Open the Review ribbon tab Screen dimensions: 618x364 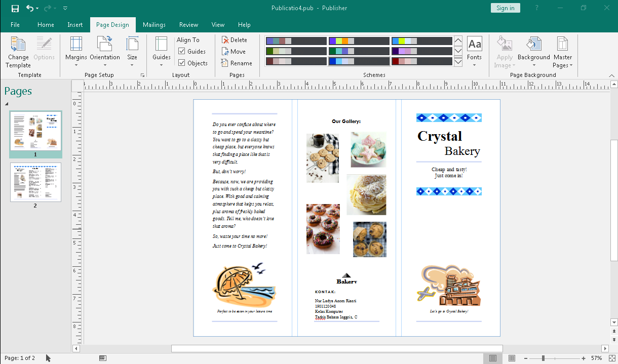click(x=188, y=24)
